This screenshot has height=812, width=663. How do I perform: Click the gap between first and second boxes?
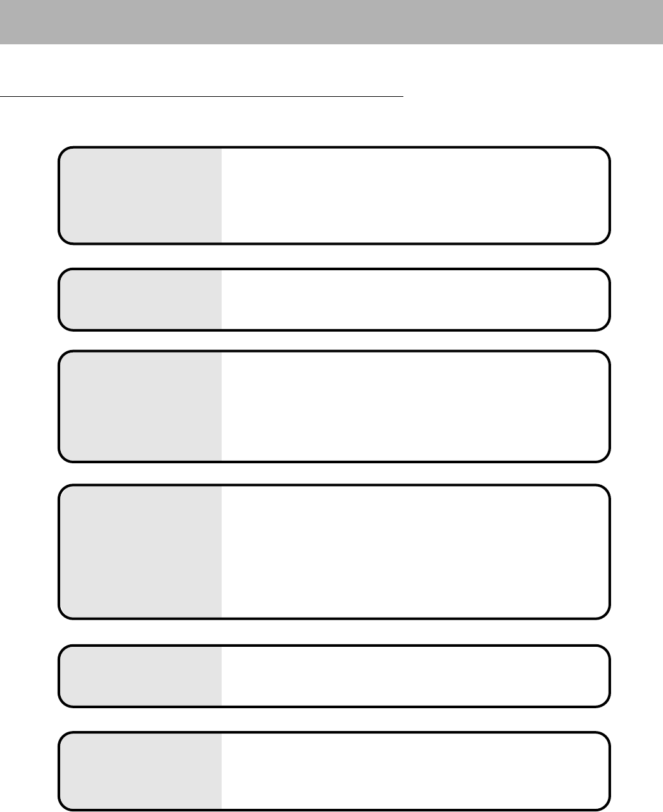[x=334, y=256]
